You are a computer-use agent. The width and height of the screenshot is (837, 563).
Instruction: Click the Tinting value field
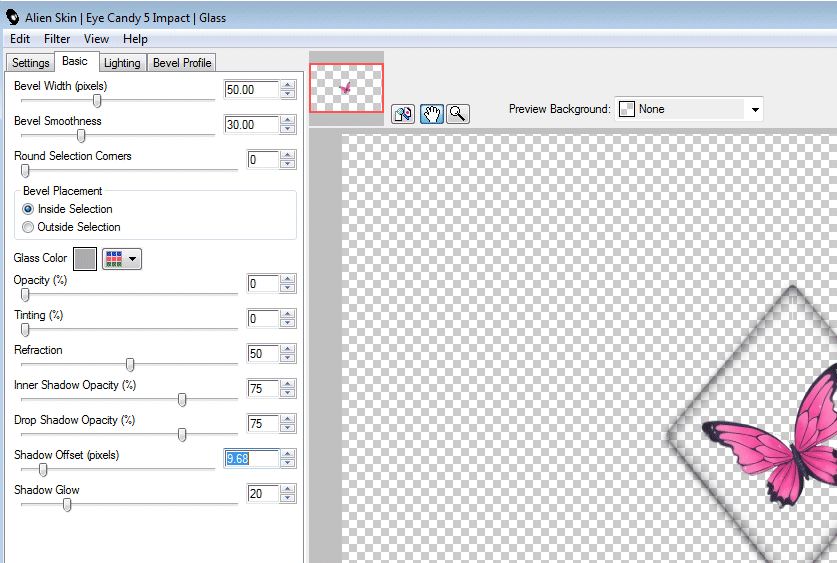[x=263, y=319]
